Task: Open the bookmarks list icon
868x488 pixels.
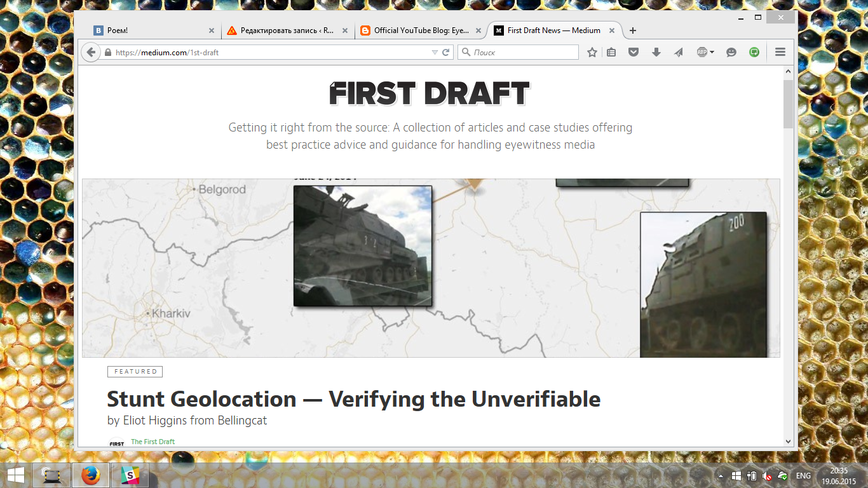Action: [611, 52]
